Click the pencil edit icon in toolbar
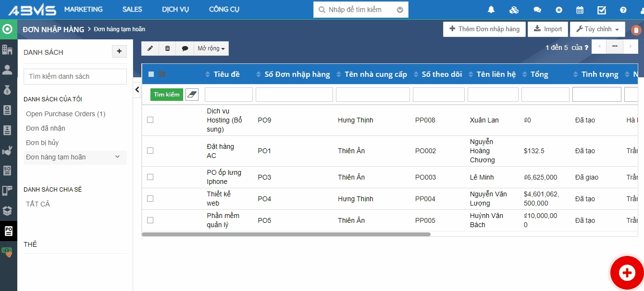644x291 pixels. (150, 48)
